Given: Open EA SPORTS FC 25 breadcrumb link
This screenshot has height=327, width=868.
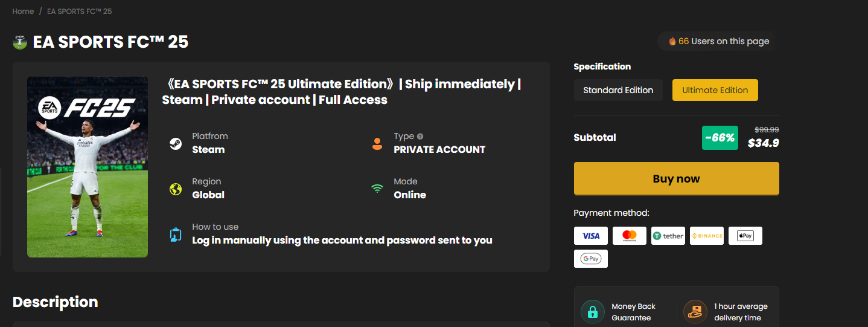Looking at the screenshot, I should (79, 11).
